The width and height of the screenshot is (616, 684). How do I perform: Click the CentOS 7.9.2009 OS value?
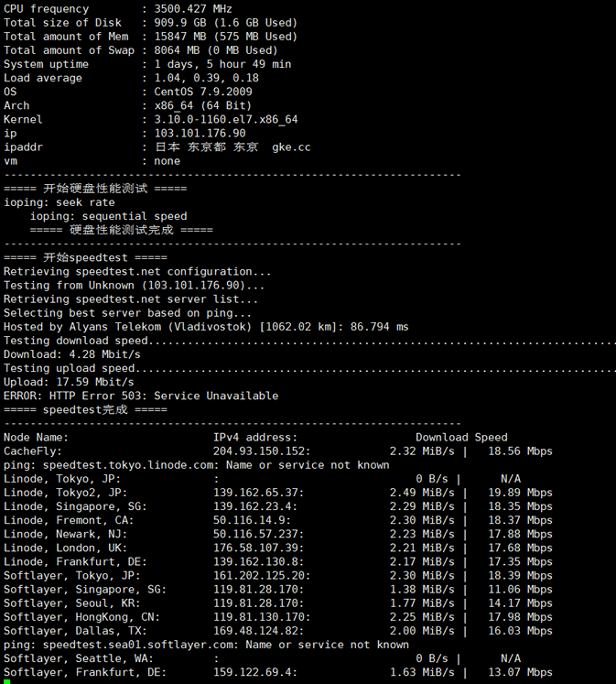203,92
